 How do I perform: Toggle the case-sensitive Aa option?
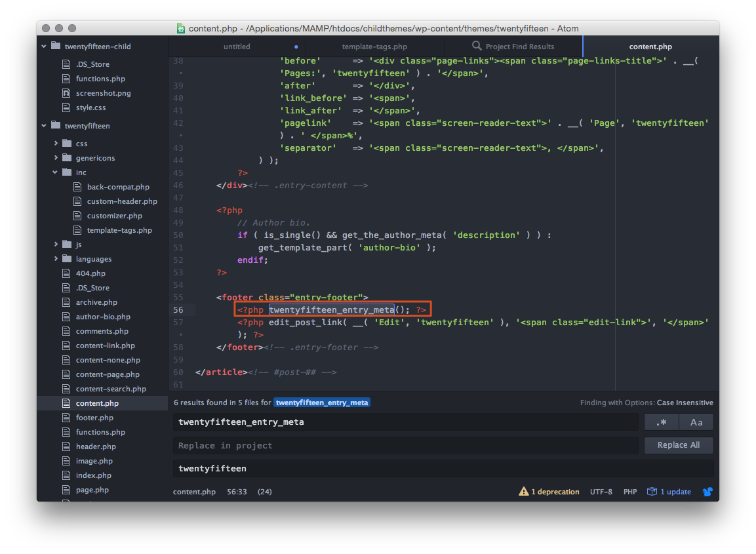click(x=696, y=422)
